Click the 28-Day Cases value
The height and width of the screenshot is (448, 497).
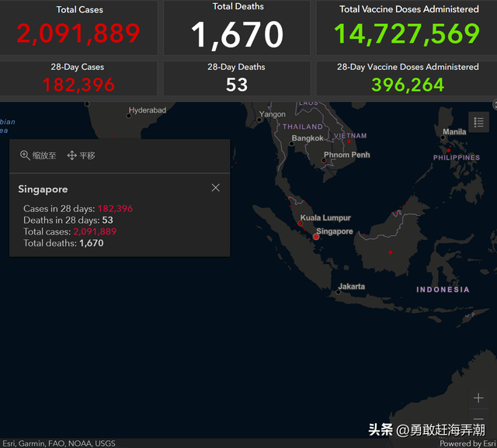click(78, 84)
